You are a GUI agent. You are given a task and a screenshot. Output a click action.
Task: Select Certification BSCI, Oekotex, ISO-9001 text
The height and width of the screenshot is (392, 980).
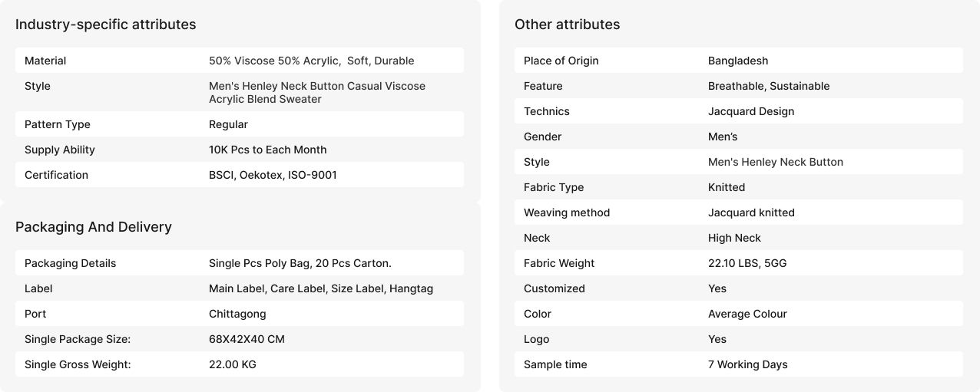tap(273, 175)
